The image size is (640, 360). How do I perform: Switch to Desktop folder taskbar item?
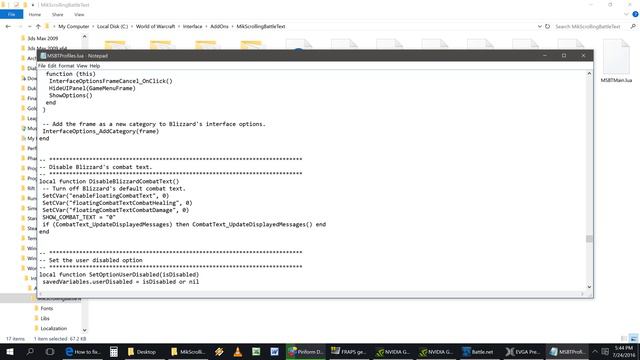142,351
